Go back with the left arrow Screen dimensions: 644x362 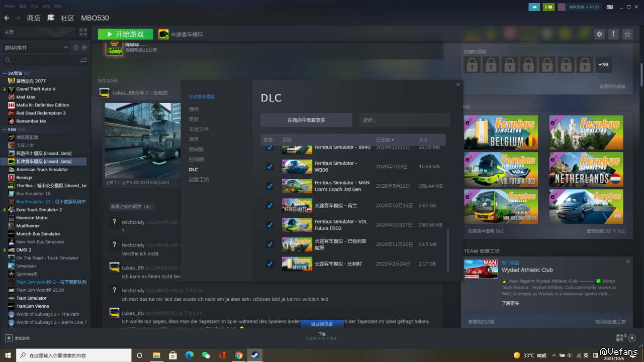7,18
